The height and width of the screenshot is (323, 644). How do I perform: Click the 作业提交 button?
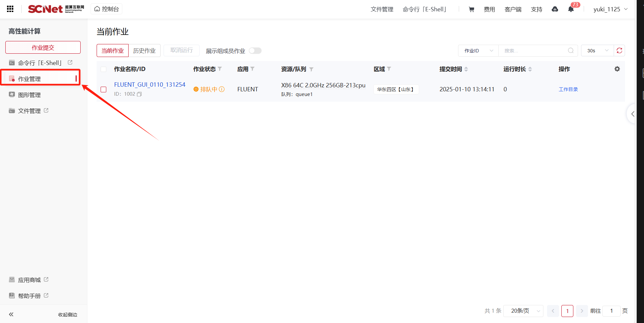click(43, 47)
